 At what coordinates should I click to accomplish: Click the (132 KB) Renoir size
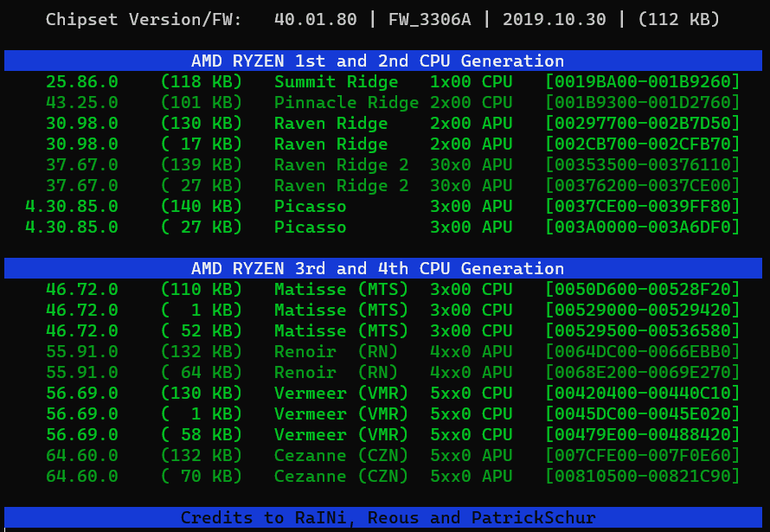tap(202, 351)
